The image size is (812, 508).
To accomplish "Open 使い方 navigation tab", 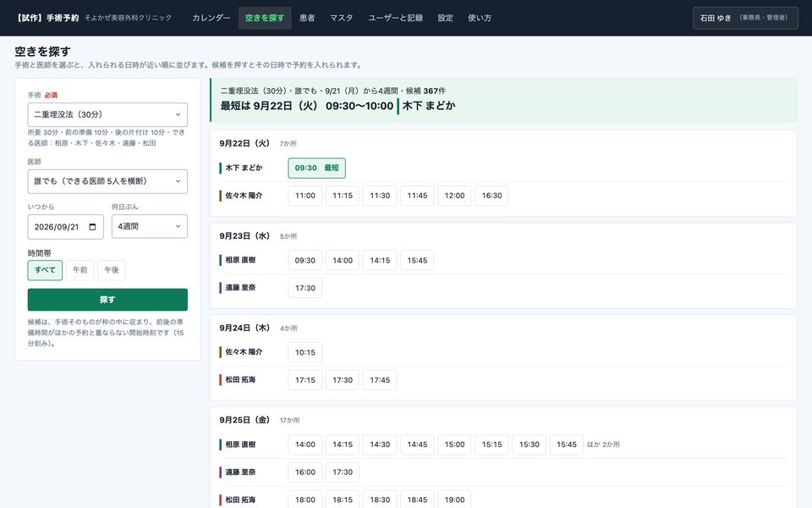I will coord(480,18).
